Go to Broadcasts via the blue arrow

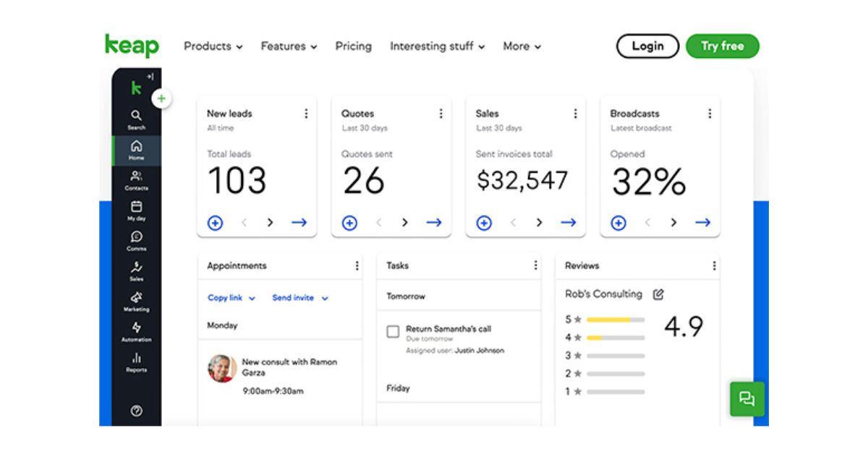click(x=703, y=223)
